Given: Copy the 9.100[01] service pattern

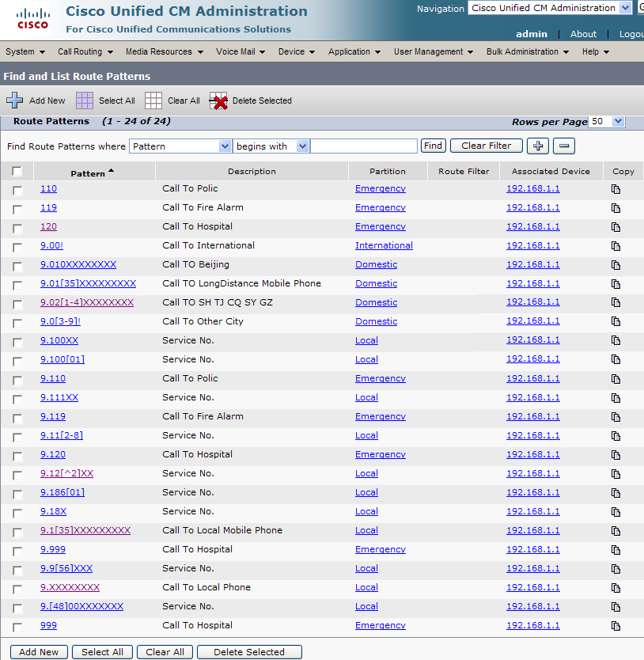Looking at the screenshot, I should (x=616, y=359).
